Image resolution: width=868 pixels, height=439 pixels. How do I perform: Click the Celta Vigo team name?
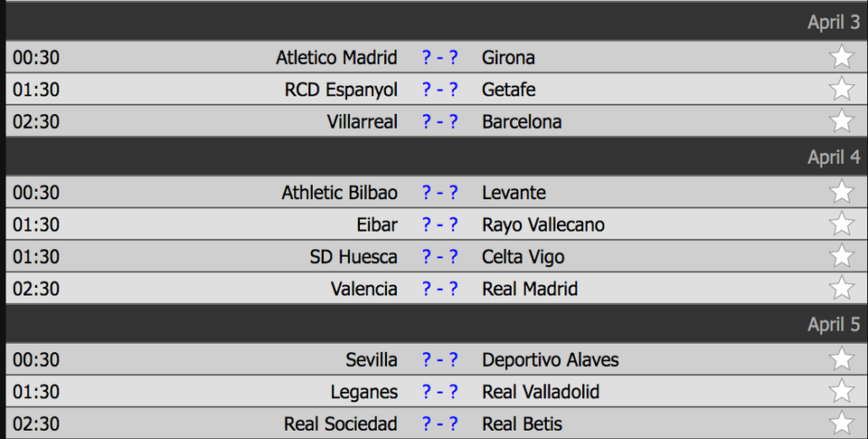(x=524, y=257)
